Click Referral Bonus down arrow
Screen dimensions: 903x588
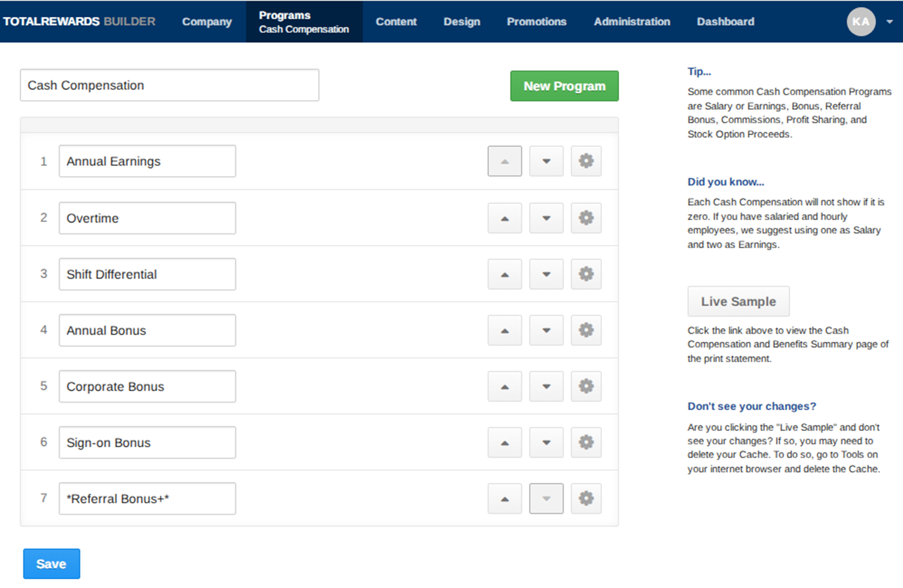[x=546, y=499]
